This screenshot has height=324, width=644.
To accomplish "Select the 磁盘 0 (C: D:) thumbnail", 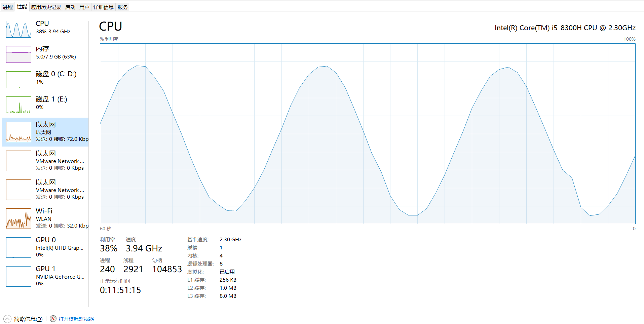I will pyautogui.click(x=18, y=80).
